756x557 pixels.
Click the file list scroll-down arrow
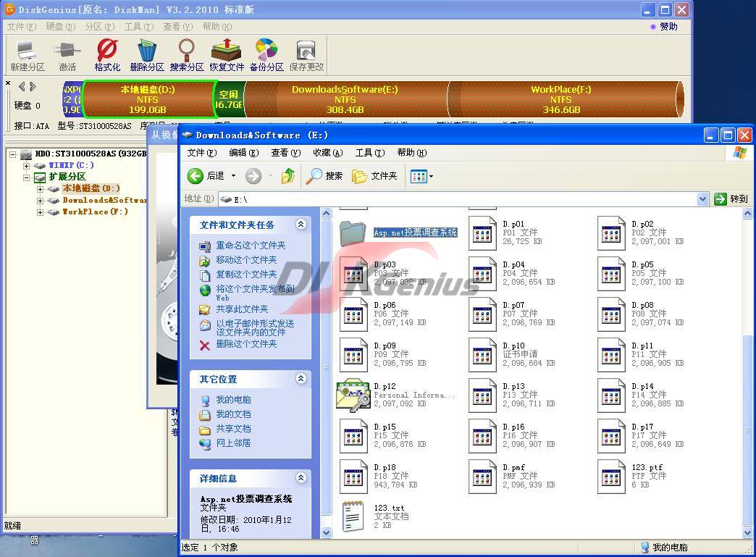(x=747, y=533)
